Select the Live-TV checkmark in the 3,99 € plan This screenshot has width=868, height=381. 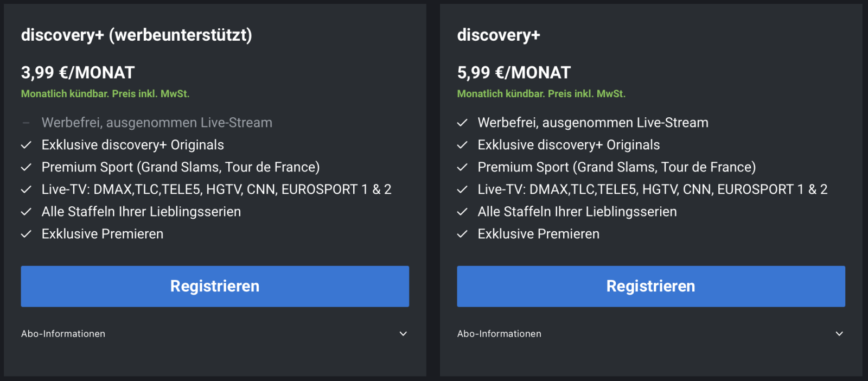tap(26, 189)
